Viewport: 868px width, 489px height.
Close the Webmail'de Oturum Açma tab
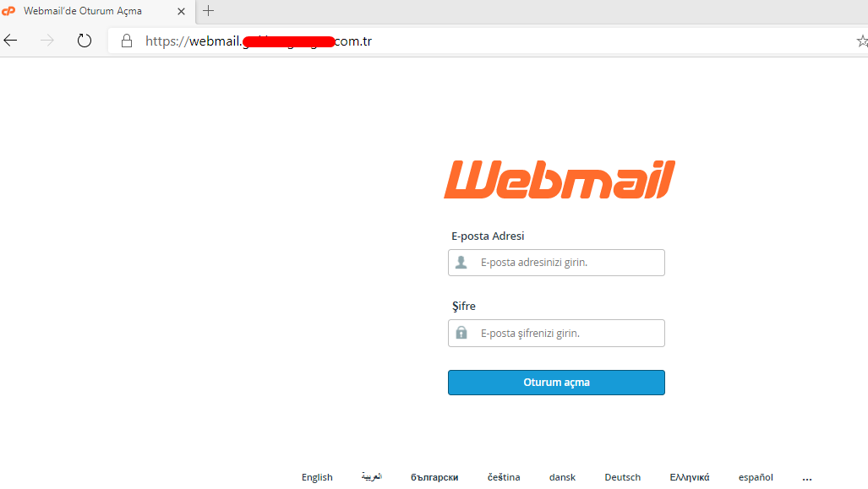181,11
